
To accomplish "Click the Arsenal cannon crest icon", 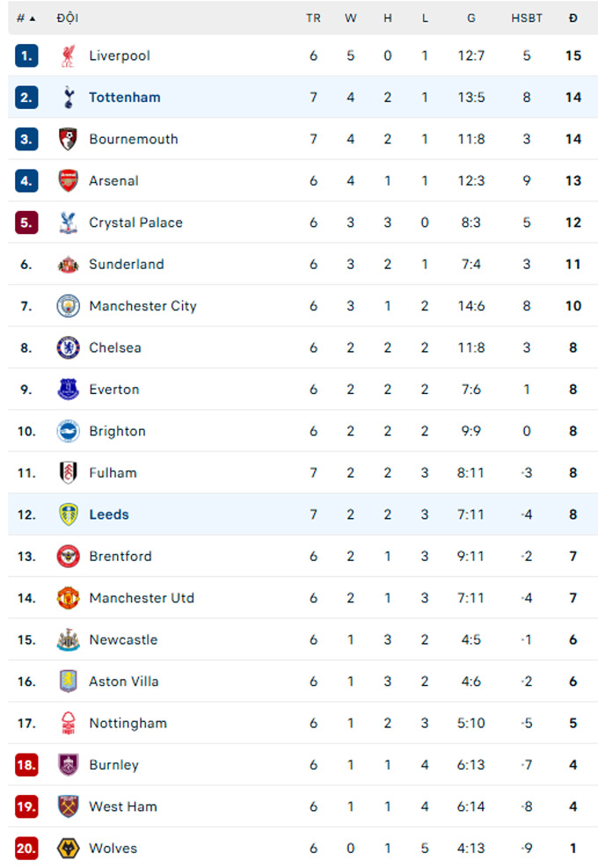I will tap(68, 181).
